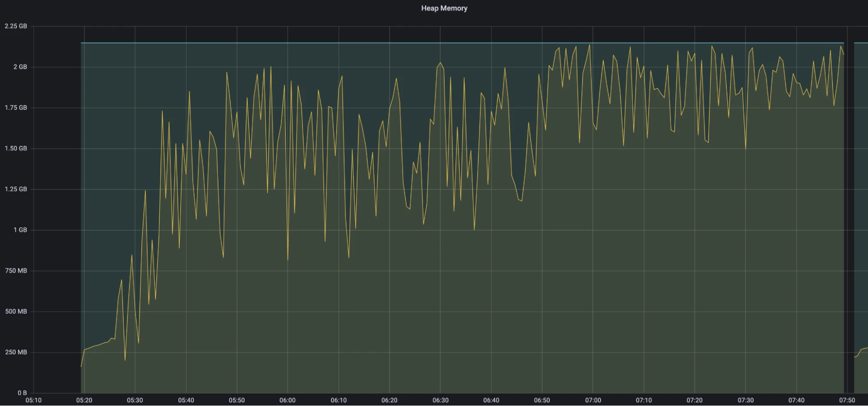The image size is (868, 406).
Task: Click the 06:00 time axis label
Action: coord(287,400)
